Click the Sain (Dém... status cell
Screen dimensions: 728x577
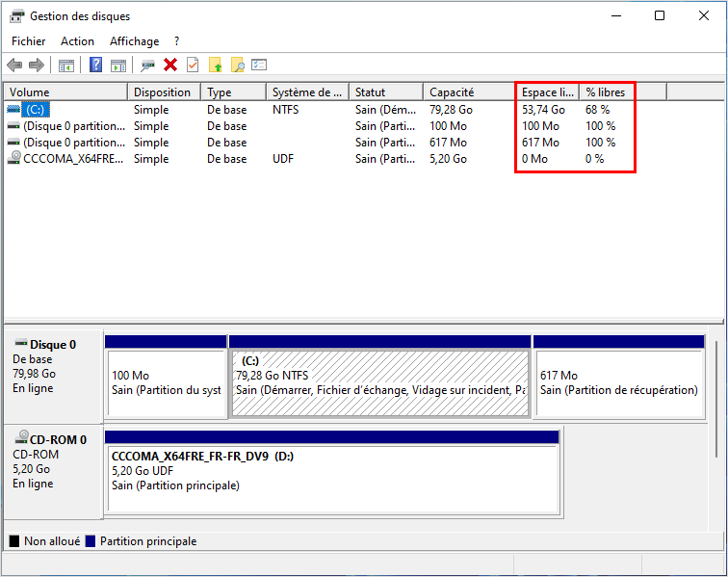pyautogui.click(x=385, y=110)
